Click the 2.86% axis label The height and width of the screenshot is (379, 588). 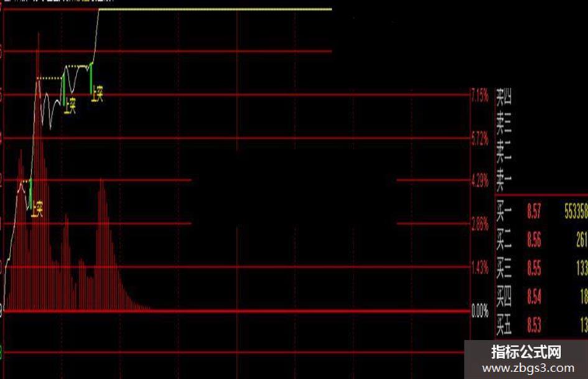(x=480, y=225)
